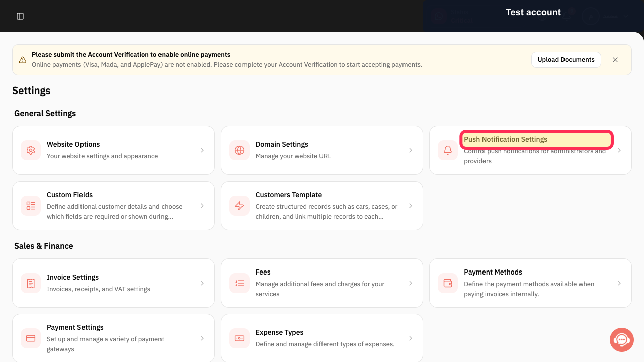Click the Upload Documents button
644x362 pixels.
click(566, 60)
